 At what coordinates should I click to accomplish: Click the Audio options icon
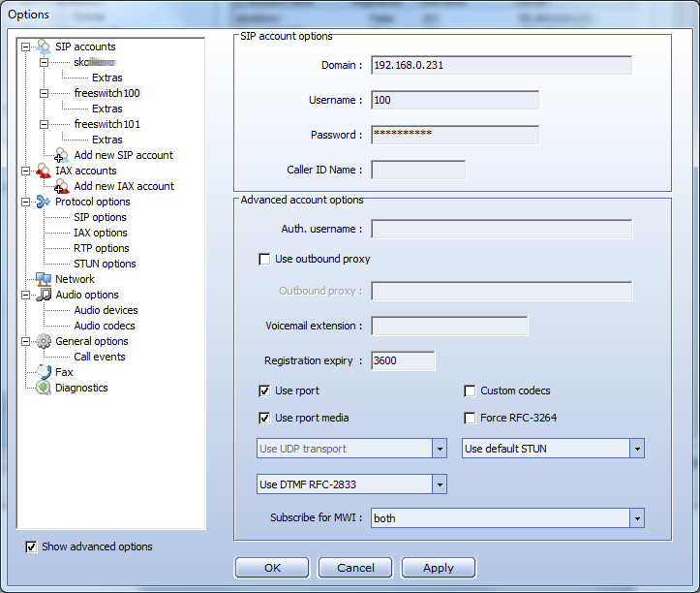click(x=44, y=295)
